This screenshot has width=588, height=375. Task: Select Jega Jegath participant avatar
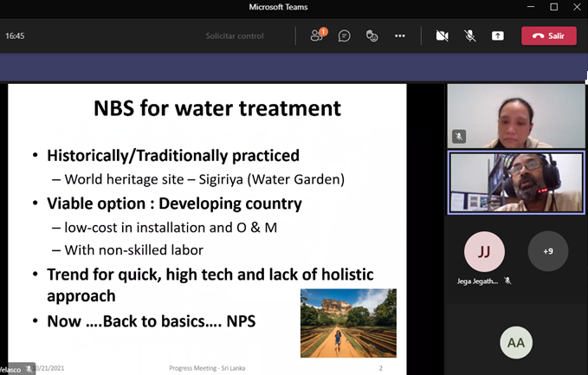point(484,252)
